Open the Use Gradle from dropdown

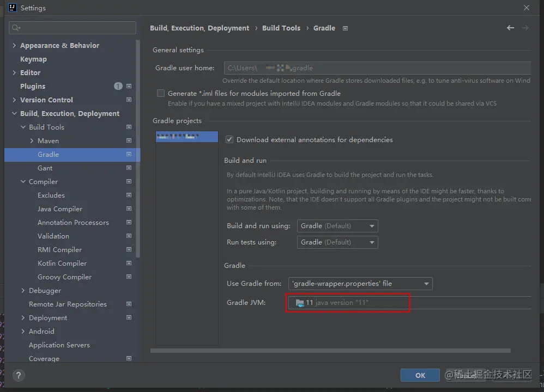pyautogui.click(x=360, y=284)
